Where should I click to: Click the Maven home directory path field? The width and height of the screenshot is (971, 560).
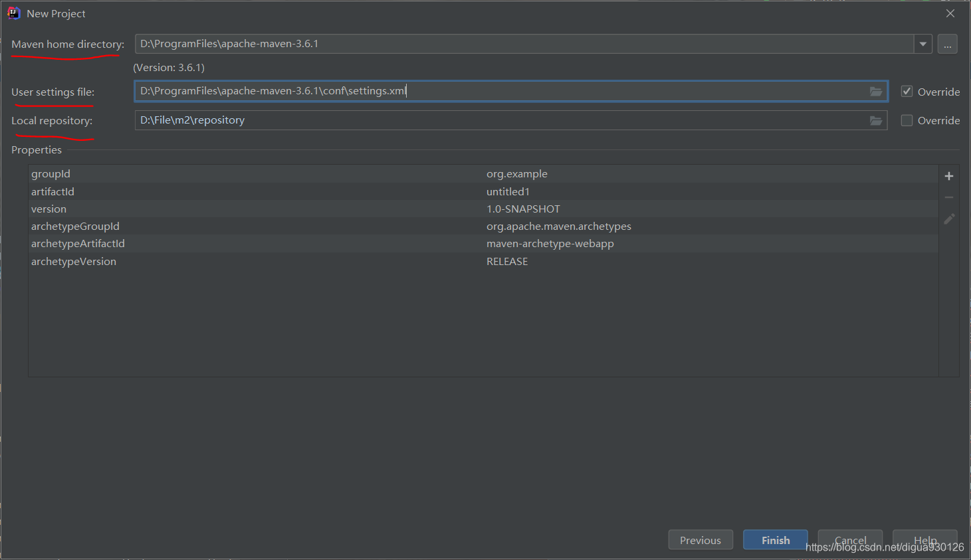coord(524,44)
